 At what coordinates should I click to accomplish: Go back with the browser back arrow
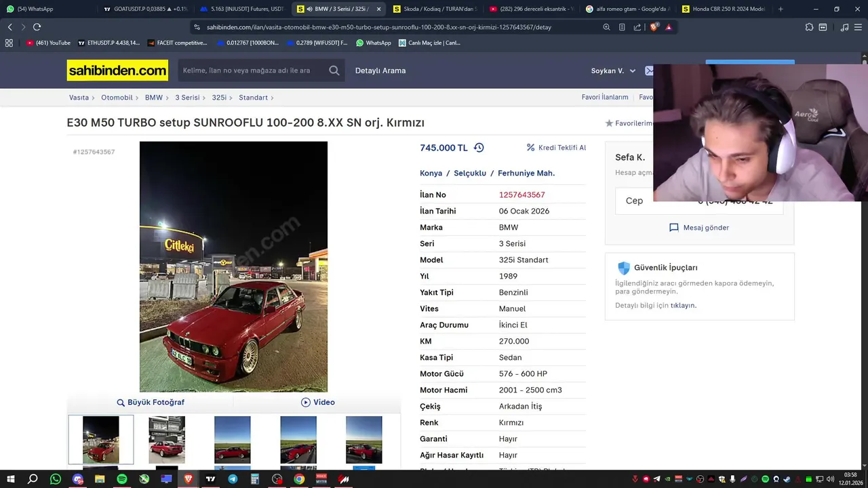(10, 27)
